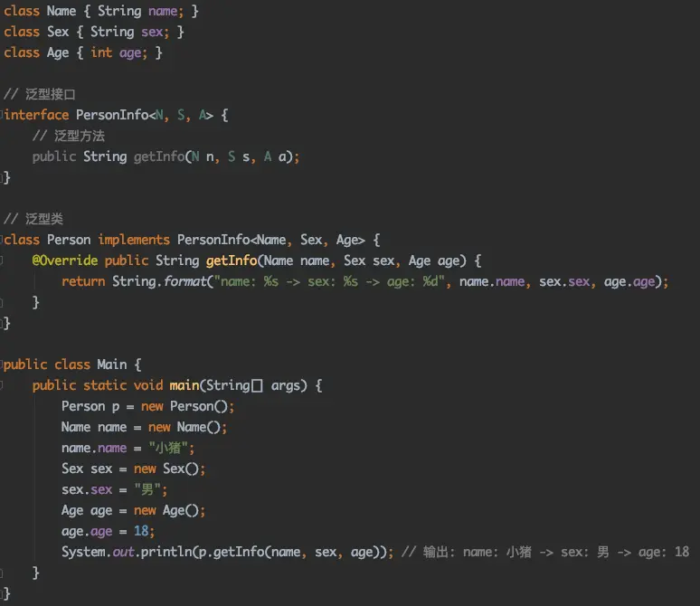Click the 'Sex' class name in its declaration

58,33
